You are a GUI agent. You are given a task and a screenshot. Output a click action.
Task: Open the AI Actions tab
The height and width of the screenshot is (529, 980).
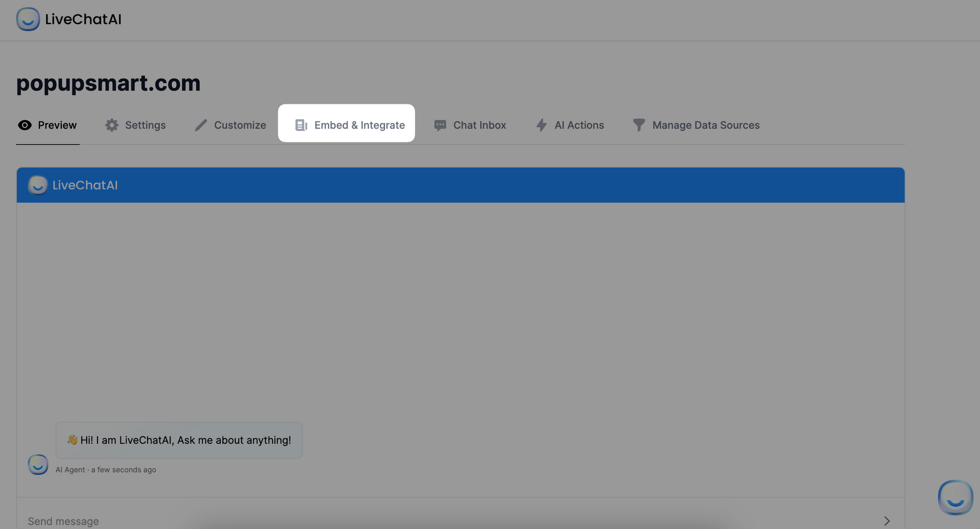tap(570, 125)
